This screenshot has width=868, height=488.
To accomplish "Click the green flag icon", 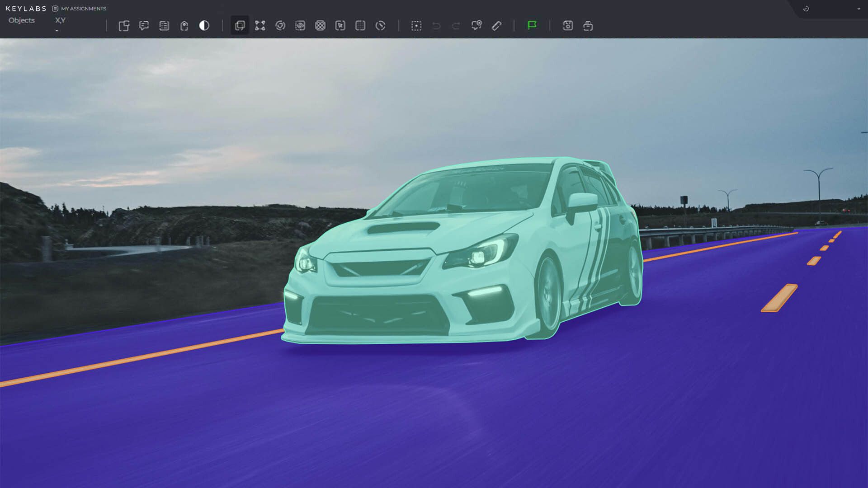I will click(x=532, y=25).
